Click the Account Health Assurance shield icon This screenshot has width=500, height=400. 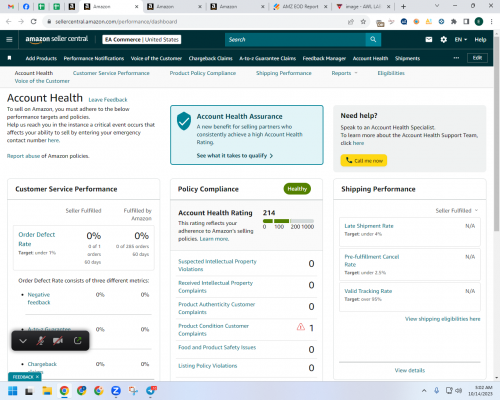(x=184, y=121)
